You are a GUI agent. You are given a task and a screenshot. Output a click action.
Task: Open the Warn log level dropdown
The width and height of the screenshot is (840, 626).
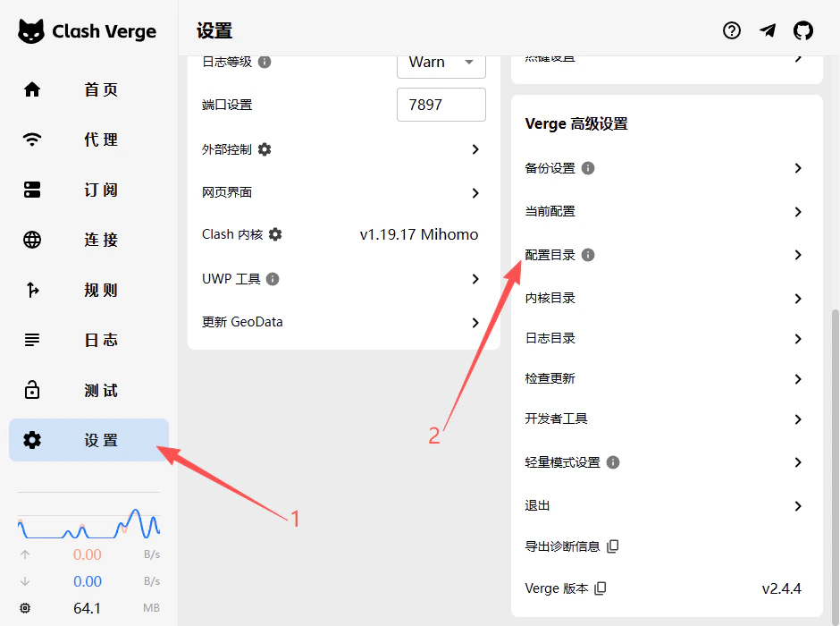point(441,62)
